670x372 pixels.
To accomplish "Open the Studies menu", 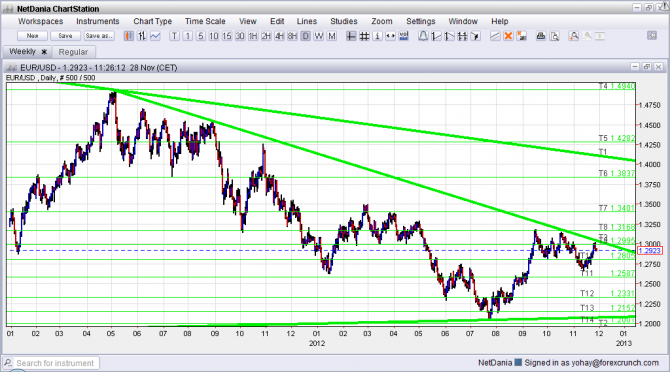I will [x=344, y=21].
